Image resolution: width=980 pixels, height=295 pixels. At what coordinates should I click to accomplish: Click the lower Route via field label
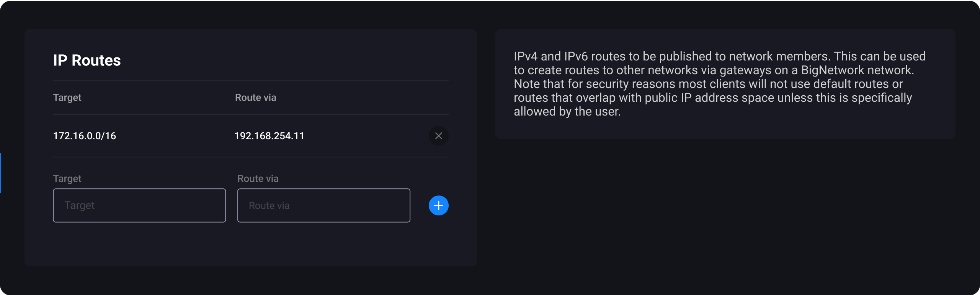(x=258, y=178)
